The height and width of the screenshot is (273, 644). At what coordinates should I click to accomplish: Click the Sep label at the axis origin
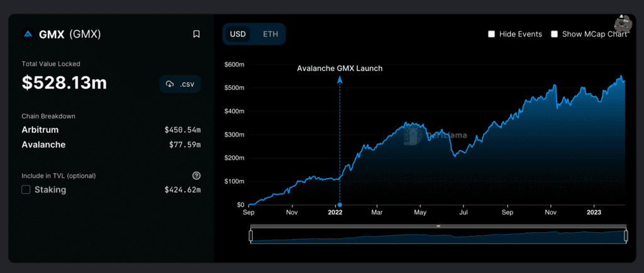click(x=248, y=213)
